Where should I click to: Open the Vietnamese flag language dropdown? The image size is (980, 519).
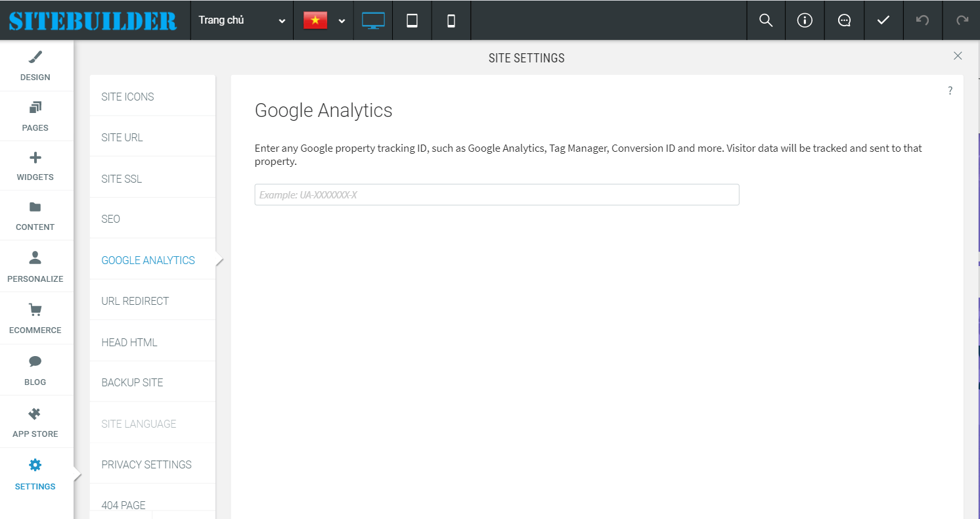[x=324, y=20]
